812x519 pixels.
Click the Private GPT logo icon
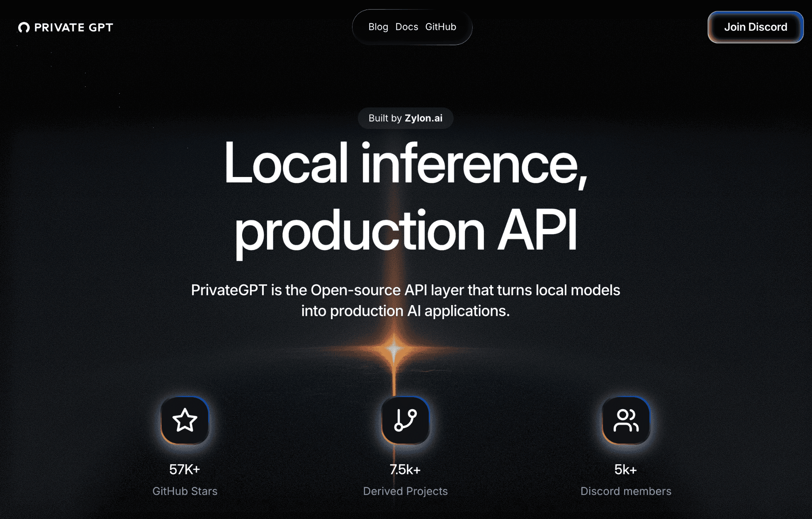coord(24,27)
